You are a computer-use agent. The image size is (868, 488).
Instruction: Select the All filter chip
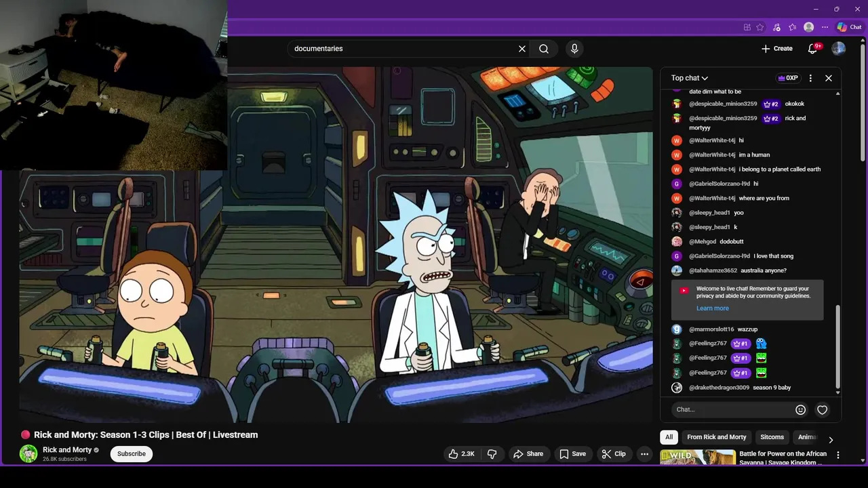(x=669, y=437)
